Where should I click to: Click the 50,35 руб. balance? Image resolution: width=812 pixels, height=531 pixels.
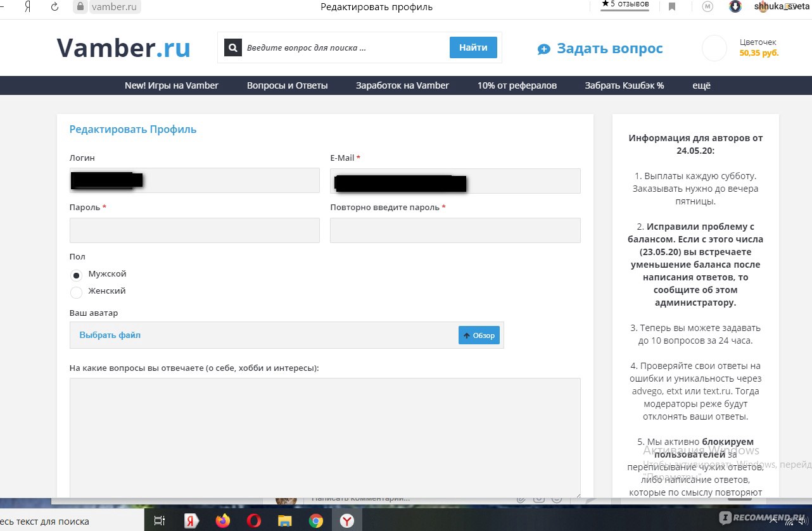(759, 53)
